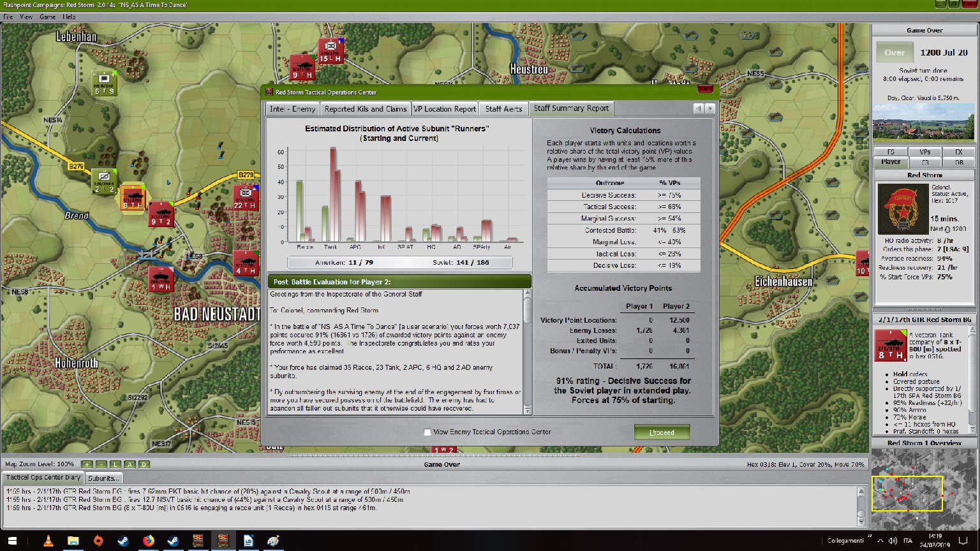Screen dimensions: 980x551
Task: Switch to the VP Location Report tab
Action: pyautogui.click(x=445, y=109)
